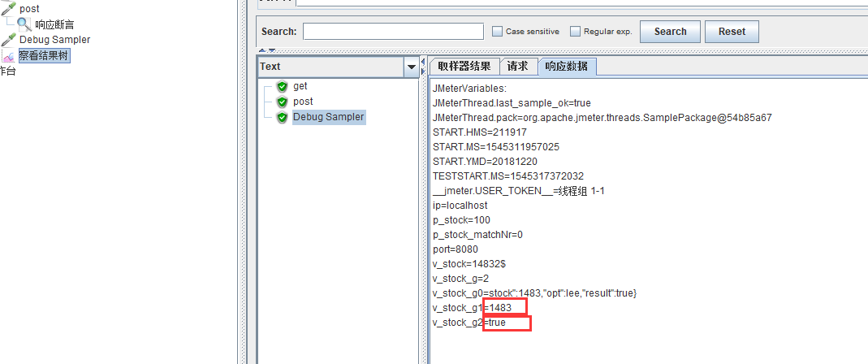Click the Debug Sampler pipette icon in test plan
868x364 pixels.
pos(8,40)
